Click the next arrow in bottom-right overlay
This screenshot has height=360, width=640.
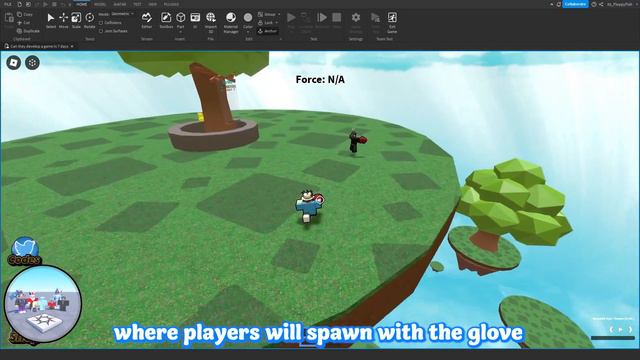tap(631, 329)
